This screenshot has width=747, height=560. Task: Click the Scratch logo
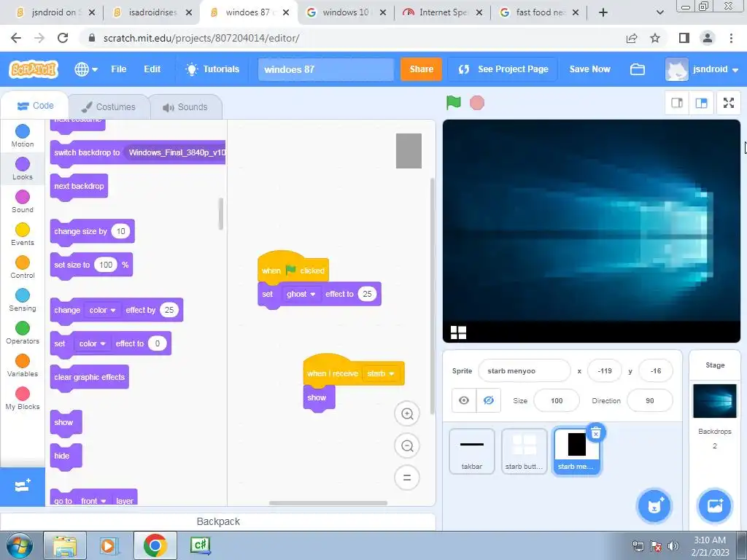34,69
